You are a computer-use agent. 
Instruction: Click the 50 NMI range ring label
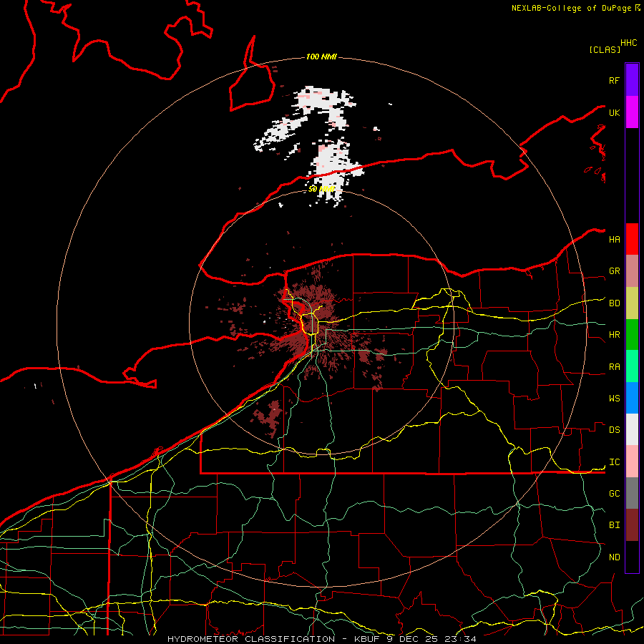321,190
